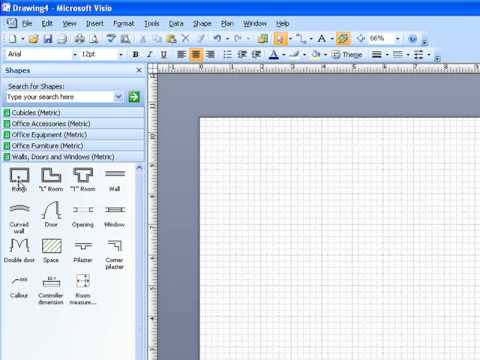Select the Wall shape
This screenshot has height=360, width=480.
point(115,180)
